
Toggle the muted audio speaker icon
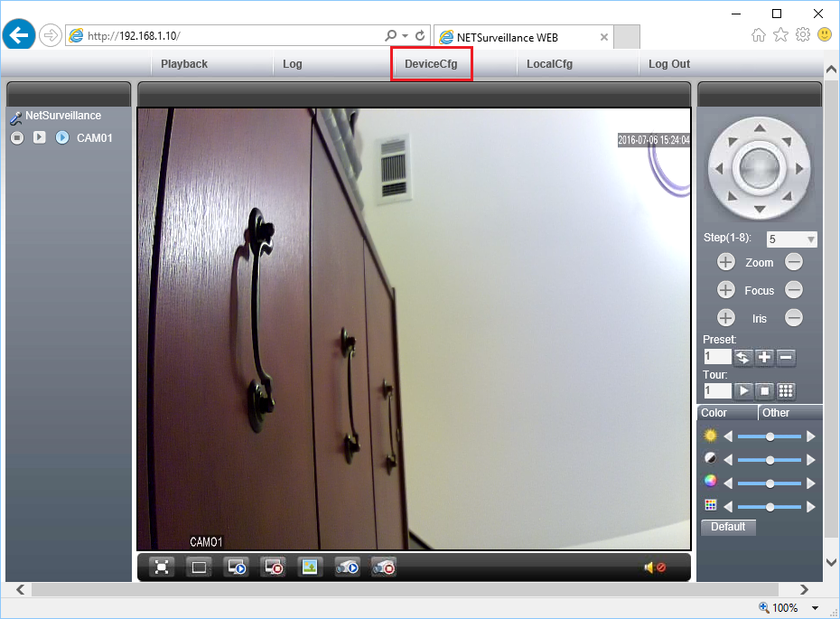point(655,567)
